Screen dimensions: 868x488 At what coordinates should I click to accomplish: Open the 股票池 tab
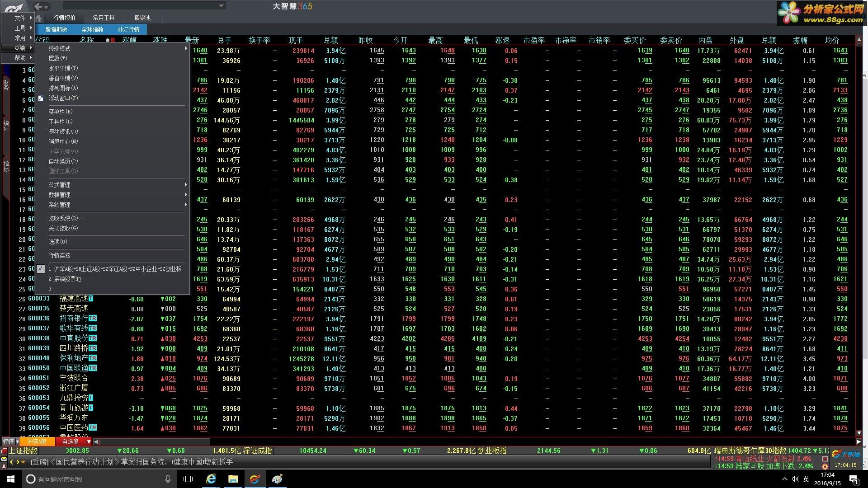[142, 18]
